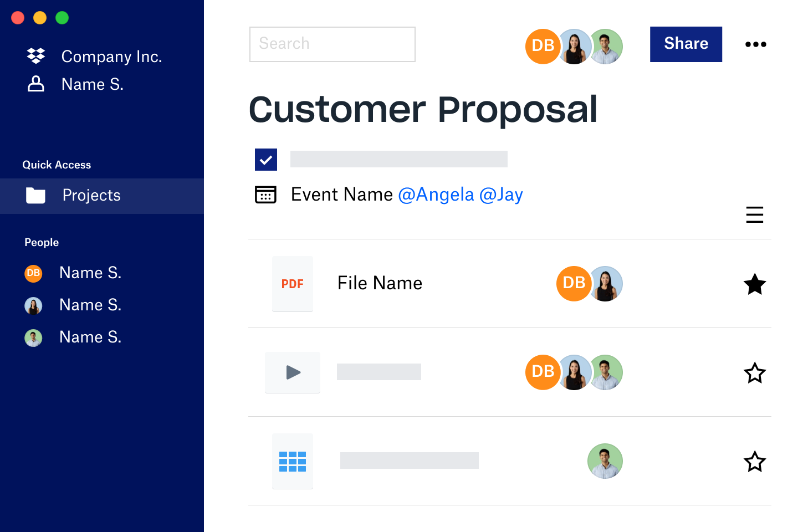
Task: Expand the hamburger list menu
Action: [x=755, y=214]
